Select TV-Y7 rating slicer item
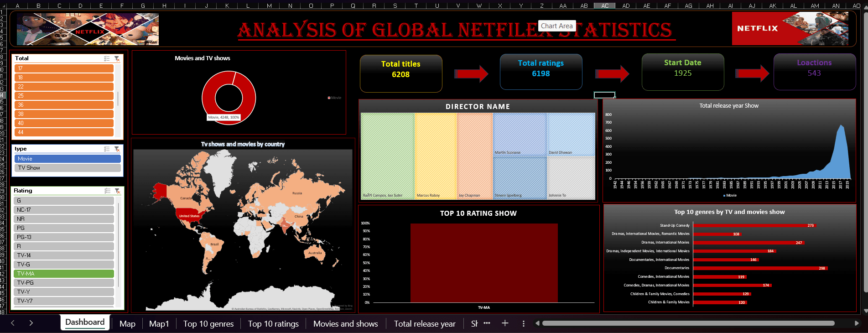 64,301
